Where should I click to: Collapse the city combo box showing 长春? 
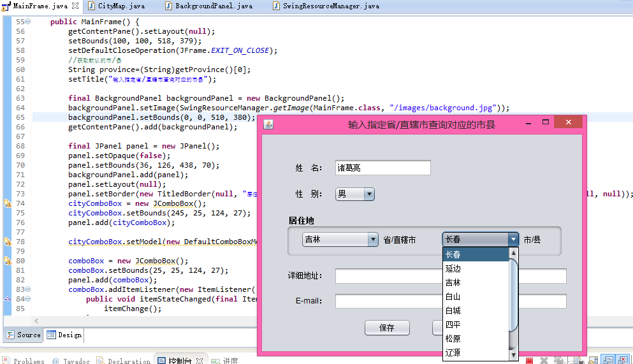pyautogui.click(x=480, y=239)
